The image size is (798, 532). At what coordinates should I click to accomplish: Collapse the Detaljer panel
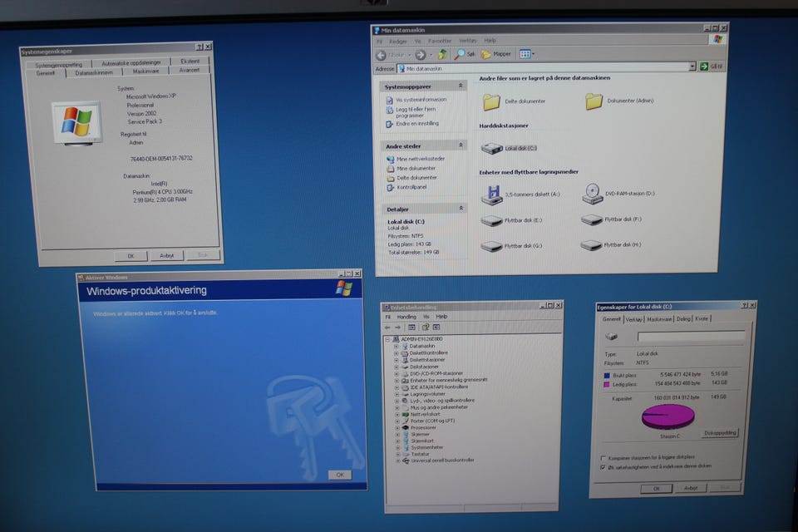461,208
